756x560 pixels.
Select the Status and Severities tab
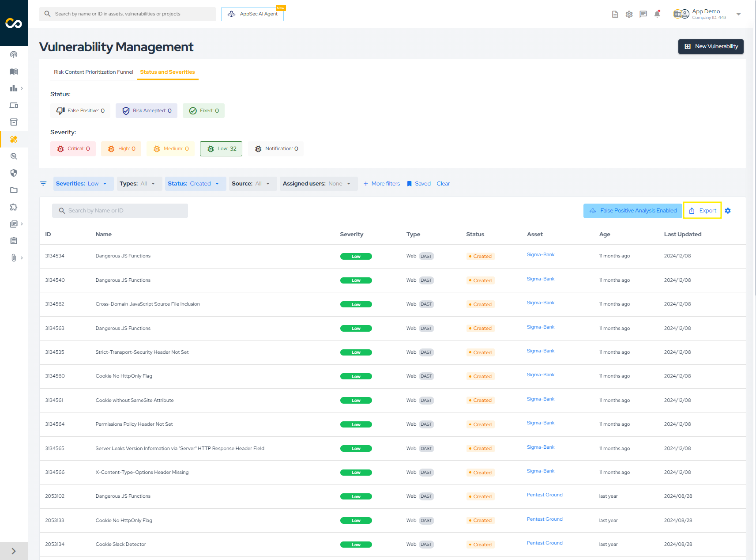point(167,72)
